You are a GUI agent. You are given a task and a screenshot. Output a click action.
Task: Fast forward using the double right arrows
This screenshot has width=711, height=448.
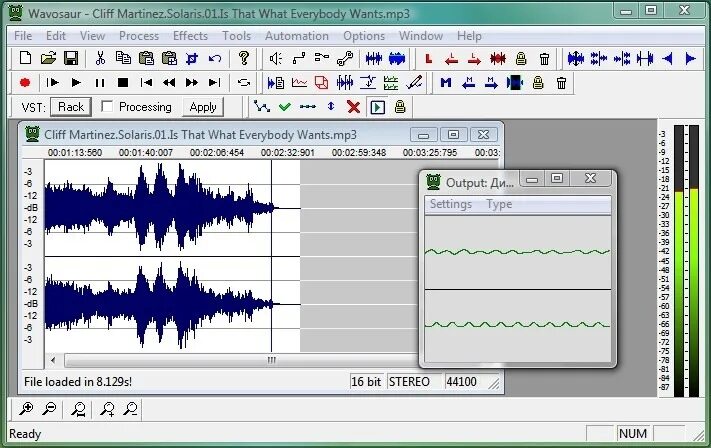click(192, 83)
